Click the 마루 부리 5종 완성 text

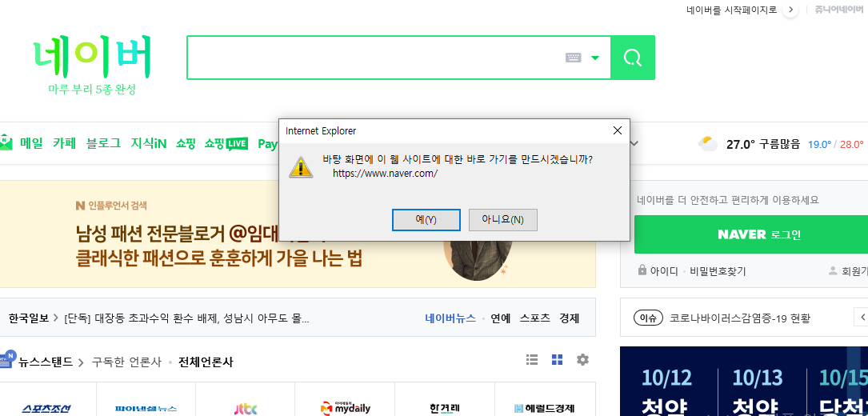click(x=92, y=89)
